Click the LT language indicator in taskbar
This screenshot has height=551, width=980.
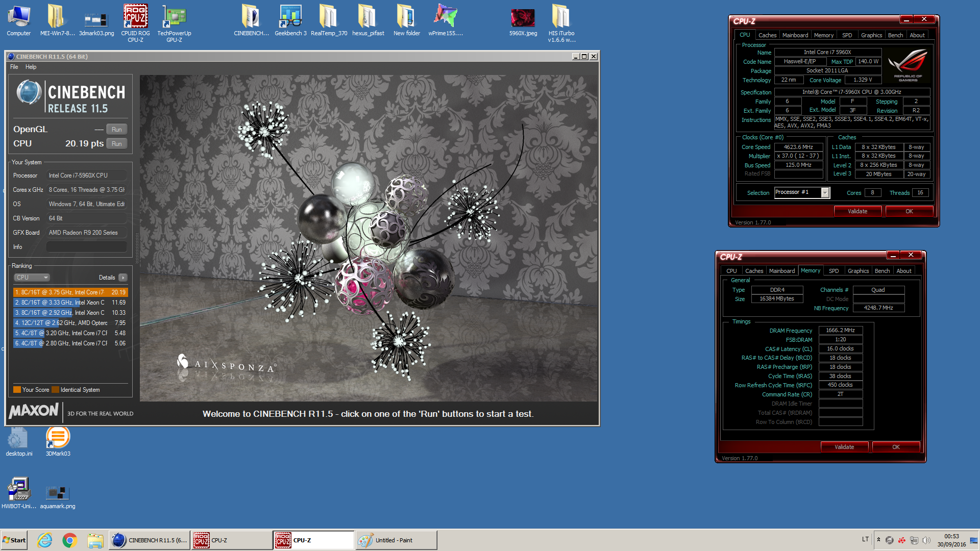(865, 539)
